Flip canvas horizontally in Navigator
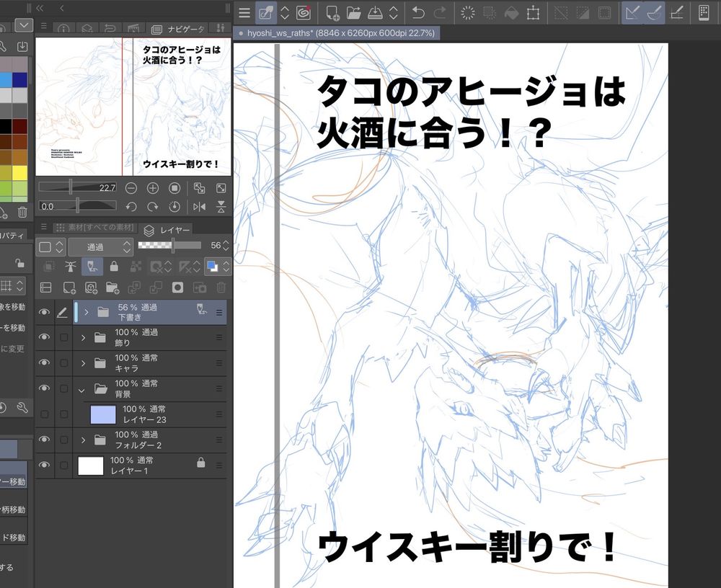Viewport: 721px width, 588px height. [x=199, y=207]
